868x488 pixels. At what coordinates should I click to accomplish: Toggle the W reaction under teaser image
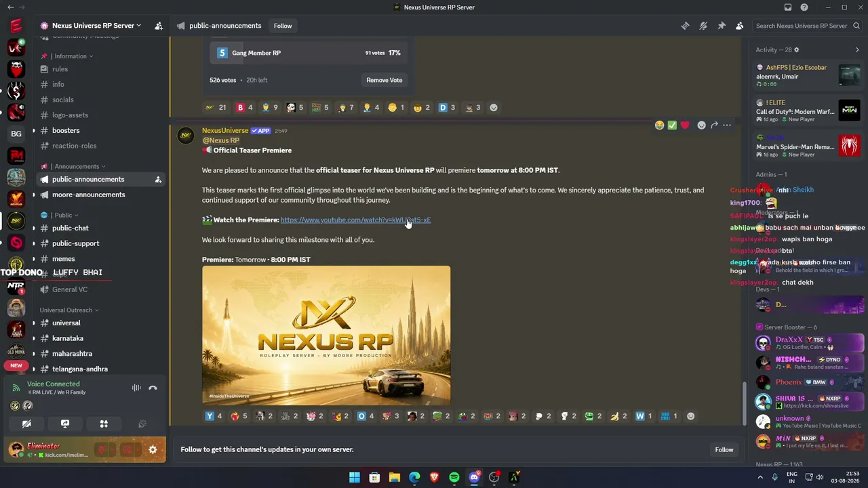(644, 416)
